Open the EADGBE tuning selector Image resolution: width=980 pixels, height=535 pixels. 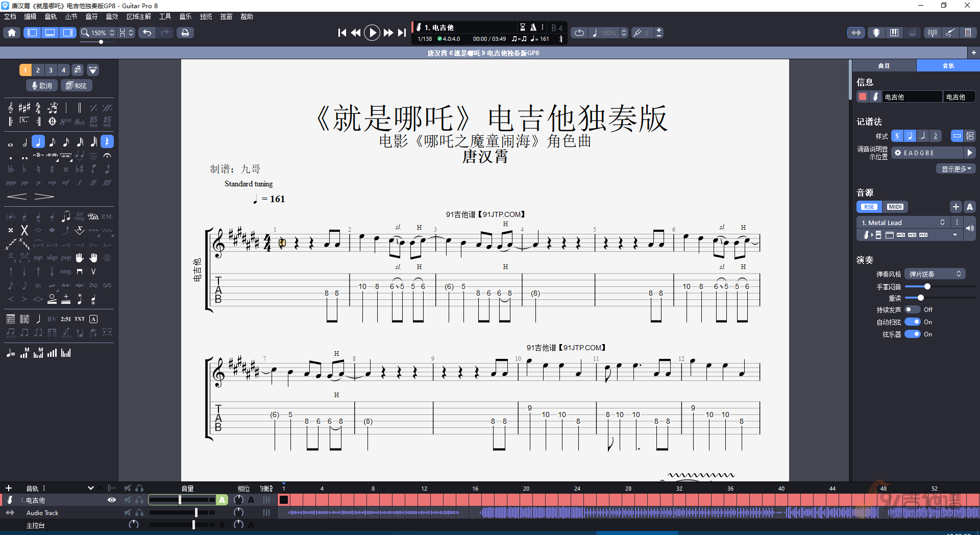pos(928,153)
